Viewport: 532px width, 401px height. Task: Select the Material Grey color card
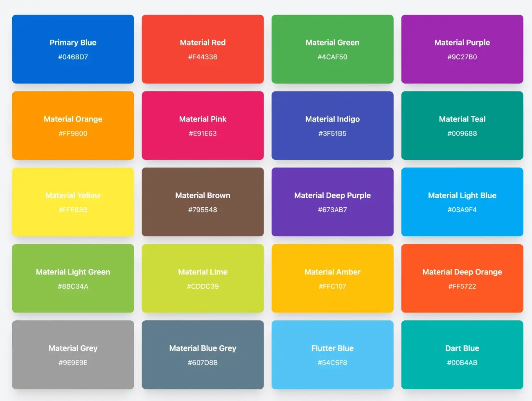pyautogui.click(x=73, y=355)
